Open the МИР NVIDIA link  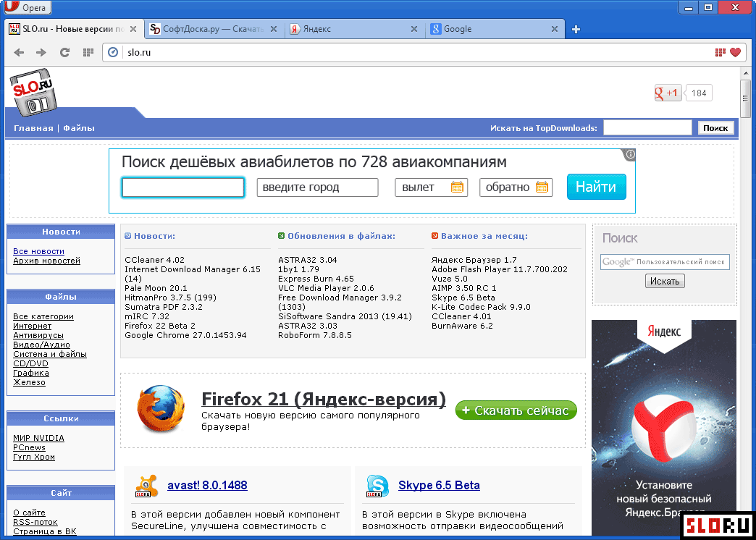click(38, 438)
